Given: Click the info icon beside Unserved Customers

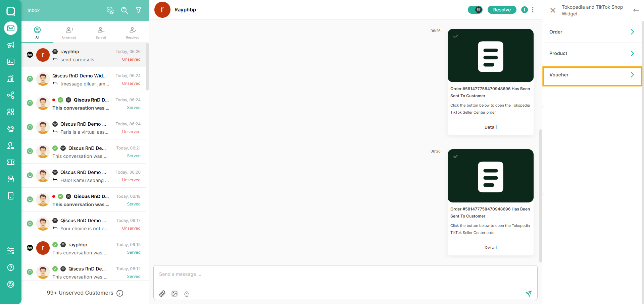Looking at the screenshot, I should tap(120, 293).
